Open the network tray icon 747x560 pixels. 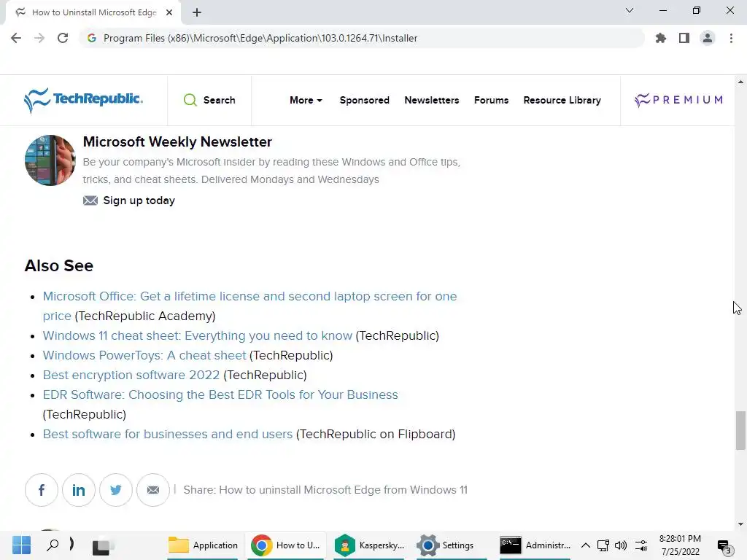(x=603, y=545)
